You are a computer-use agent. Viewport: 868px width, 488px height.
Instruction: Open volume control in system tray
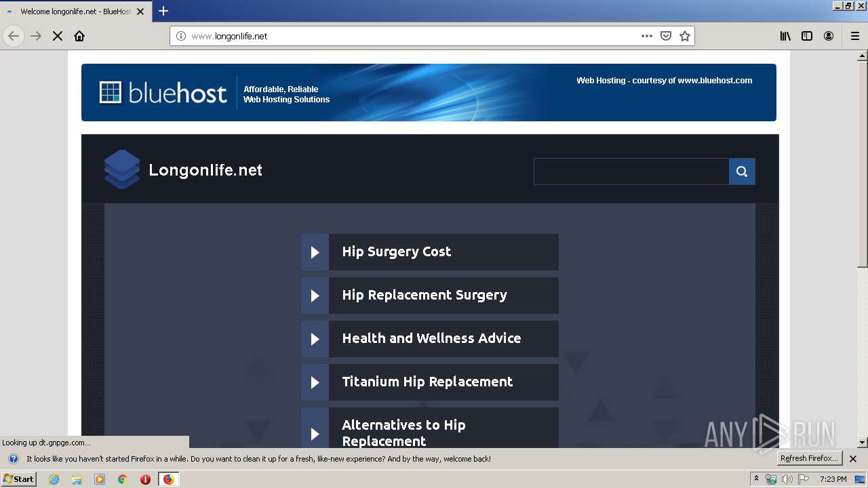(x=787, y=479)
